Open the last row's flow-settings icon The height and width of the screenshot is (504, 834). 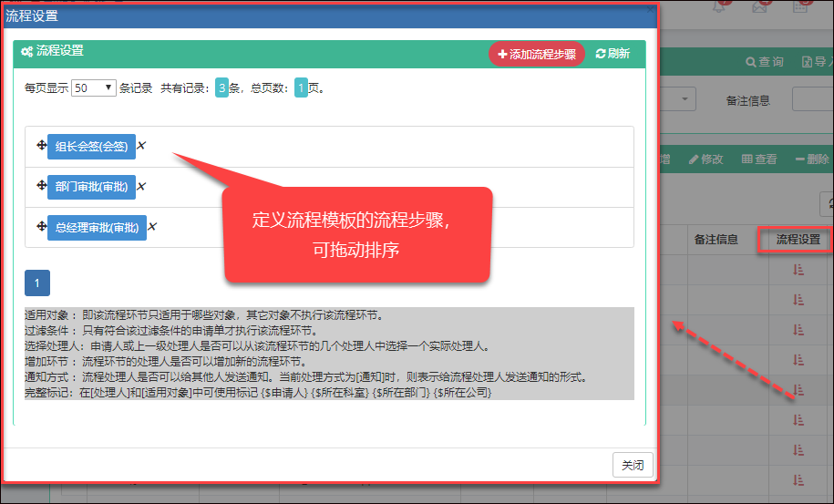798,480
